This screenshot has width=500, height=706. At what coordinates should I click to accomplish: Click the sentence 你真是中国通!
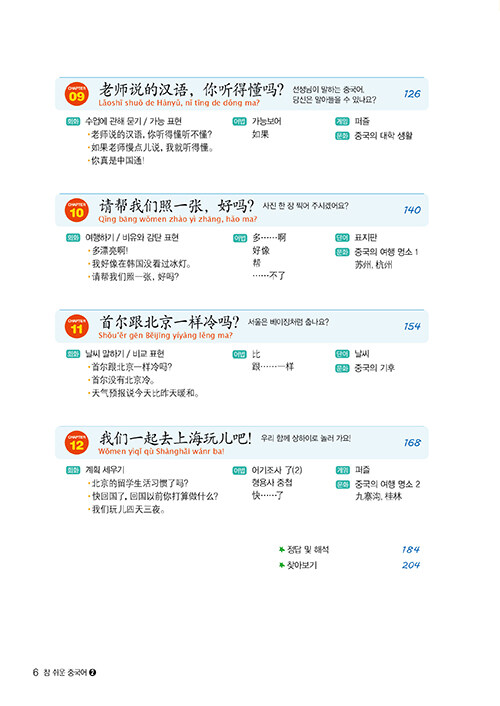tap(118, 161)
